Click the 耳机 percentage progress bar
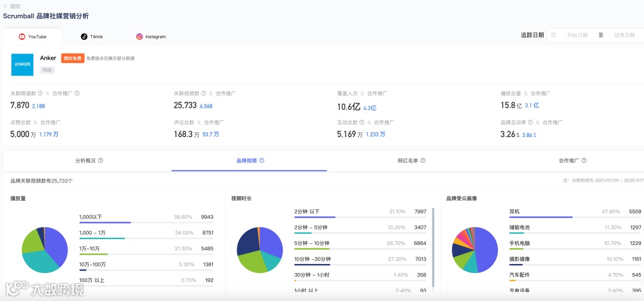This screenshot has width=644, height=301. point(575,217)
